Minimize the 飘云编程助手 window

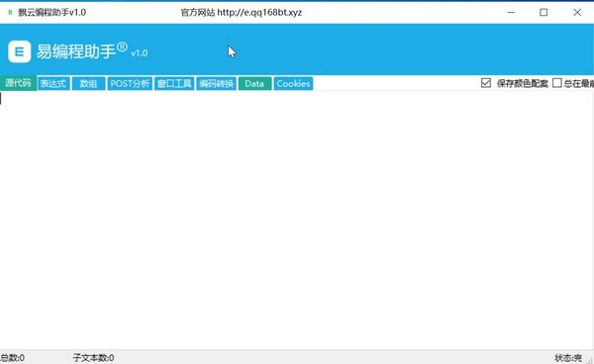click(511, 13)
